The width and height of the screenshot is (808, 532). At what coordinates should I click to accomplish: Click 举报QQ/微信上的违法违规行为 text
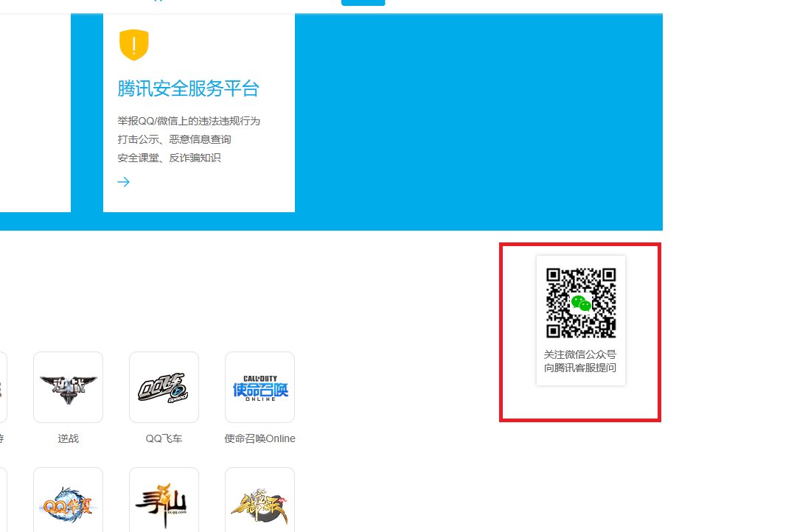click(189, 121)
